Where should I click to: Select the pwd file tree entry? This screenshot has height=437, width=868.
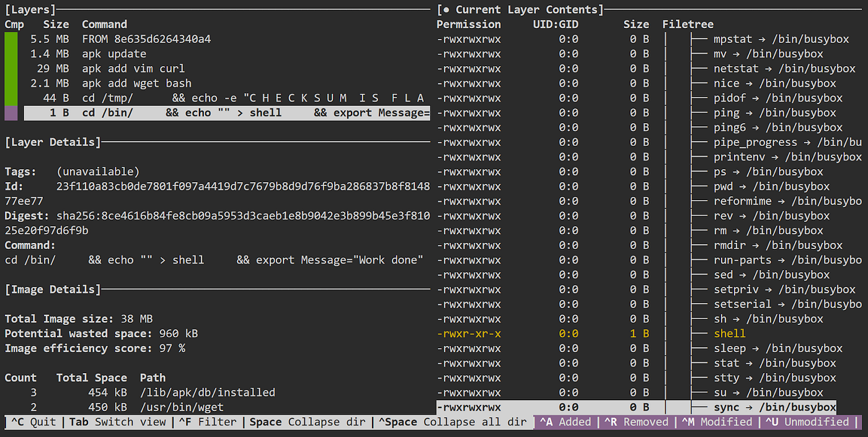click(771, 187)
